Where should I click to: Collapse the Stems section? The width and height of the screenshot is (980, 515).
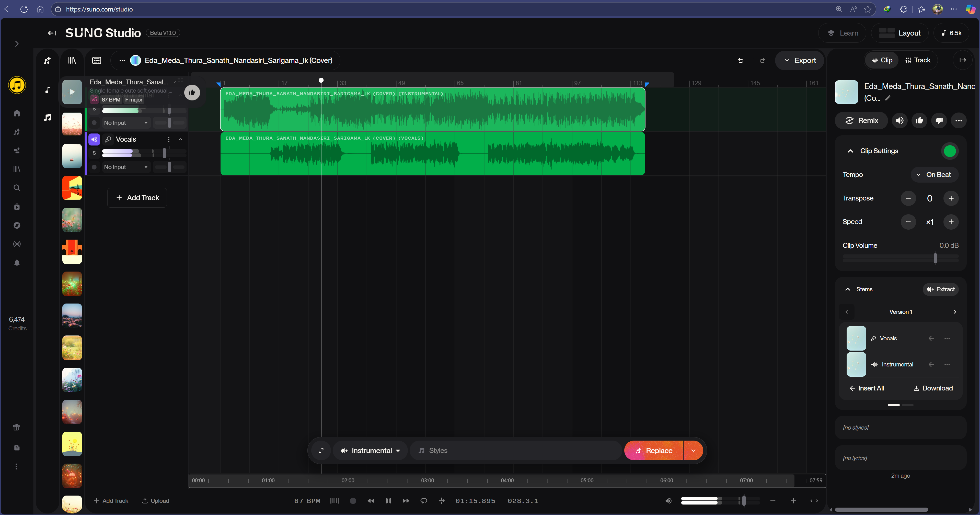tap(848, 289)
